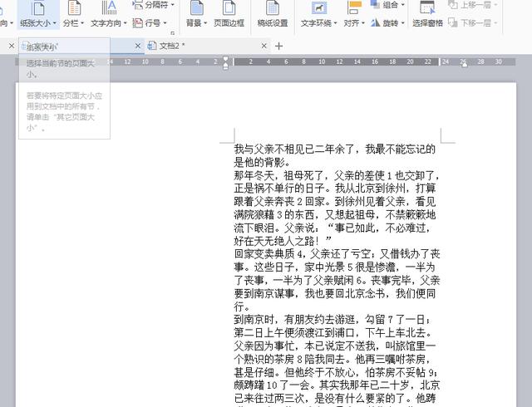The width and height of the screenshot is (532, 407).
Task: Click the hanging indent marker on ruler
Action: (225, 66)
